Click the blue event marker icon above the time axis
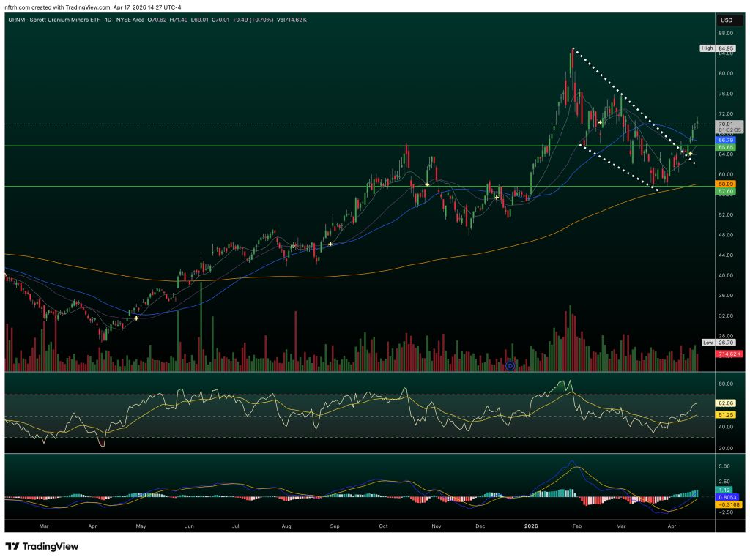Screen dimensions: 750x560 [x=510, y=365]
